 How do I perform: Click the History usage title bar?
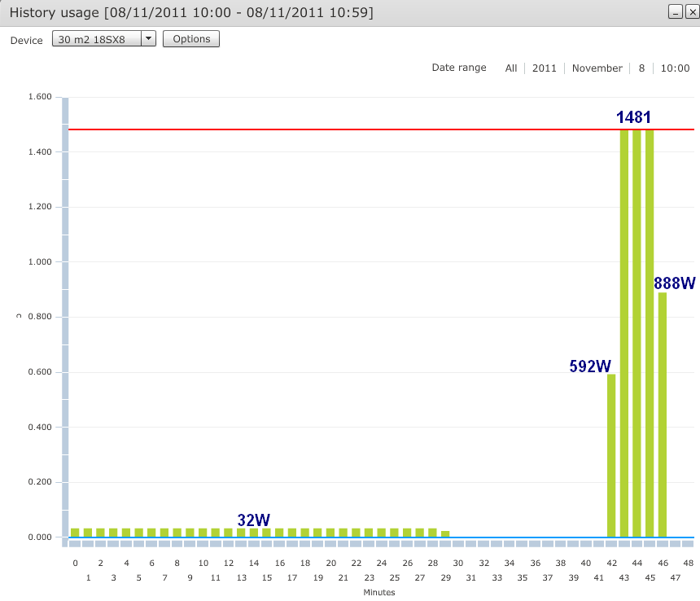(x=326, y=12)
